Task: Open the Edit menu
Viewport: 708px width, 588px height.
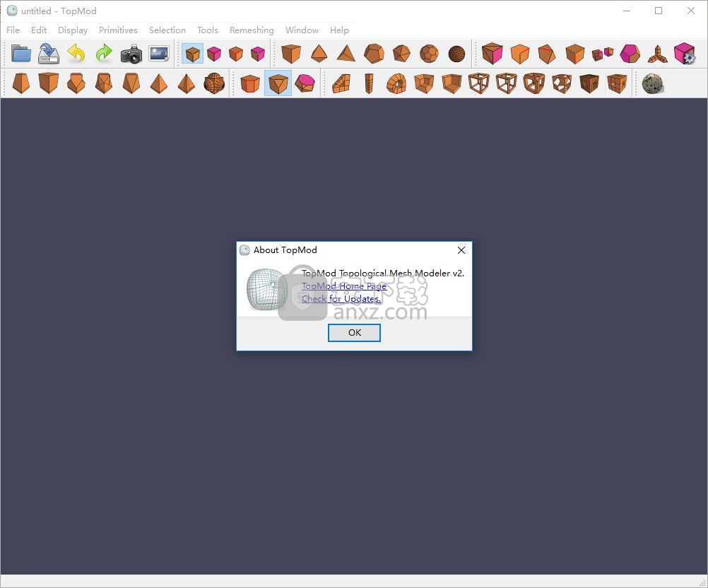Action: tap(39, 30)
